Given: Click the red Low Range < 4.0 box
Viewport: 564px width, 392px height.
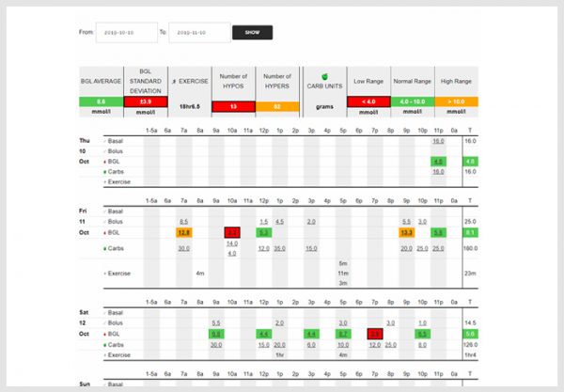Looking at the screenshot, I should (x=368, y=102).
